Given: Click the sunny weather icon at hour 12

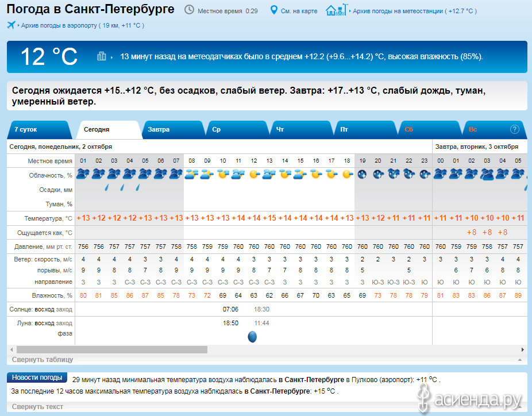Looking at the screenshot, I should click(x=254, y=174).
